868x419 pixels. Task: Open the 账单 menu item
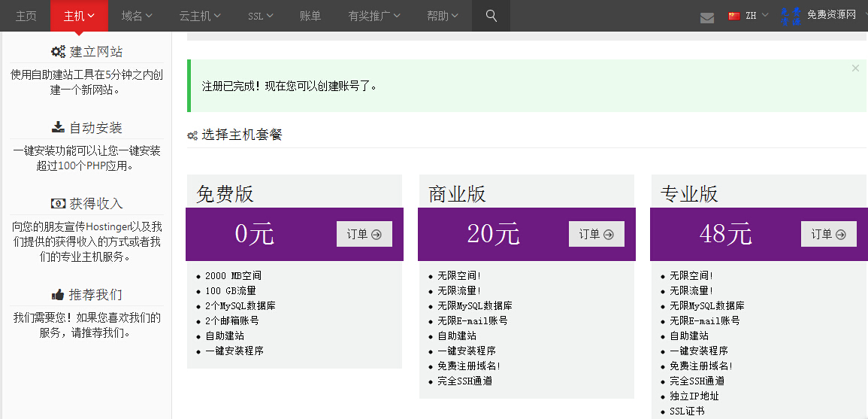310,16
